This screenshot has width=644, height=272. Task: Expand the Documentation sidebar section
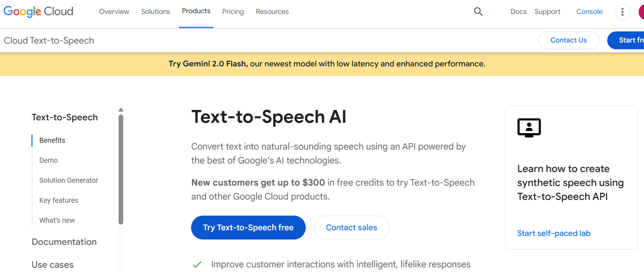pos(64,242)
